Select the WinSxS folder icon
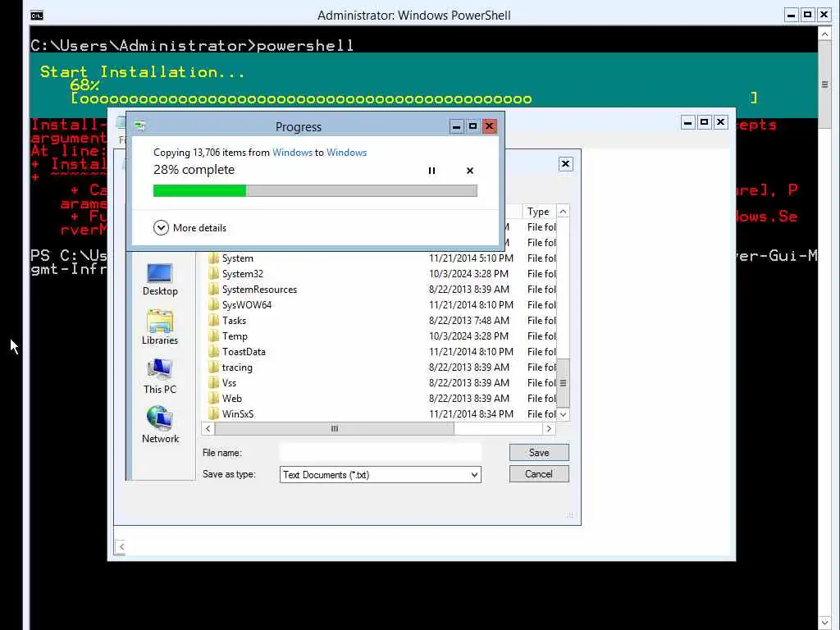 [x=214, y=413]
